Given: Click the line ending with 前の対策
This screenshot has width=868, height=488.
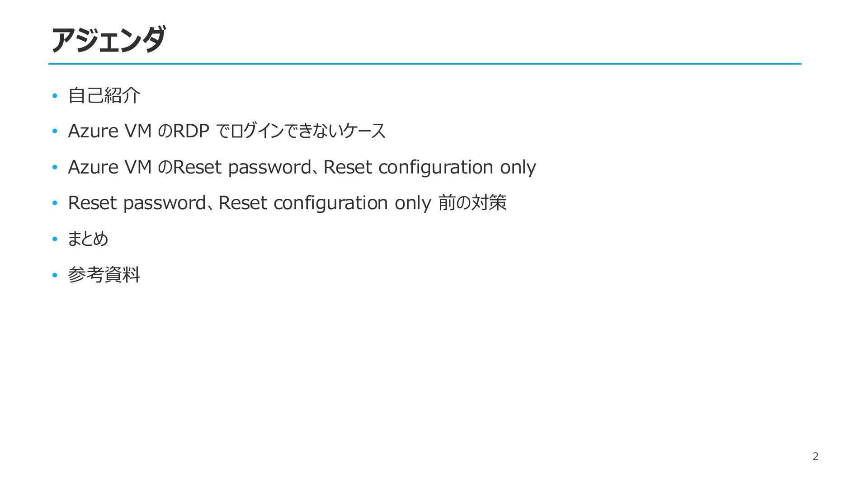Looking at the screenshot, I should [287, 203].
